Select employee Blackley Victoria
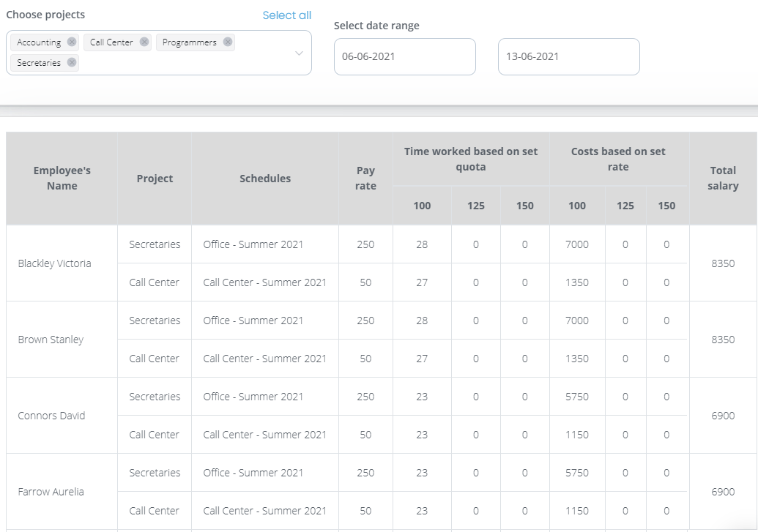758x532 pixels. click(x=55, y=263)
